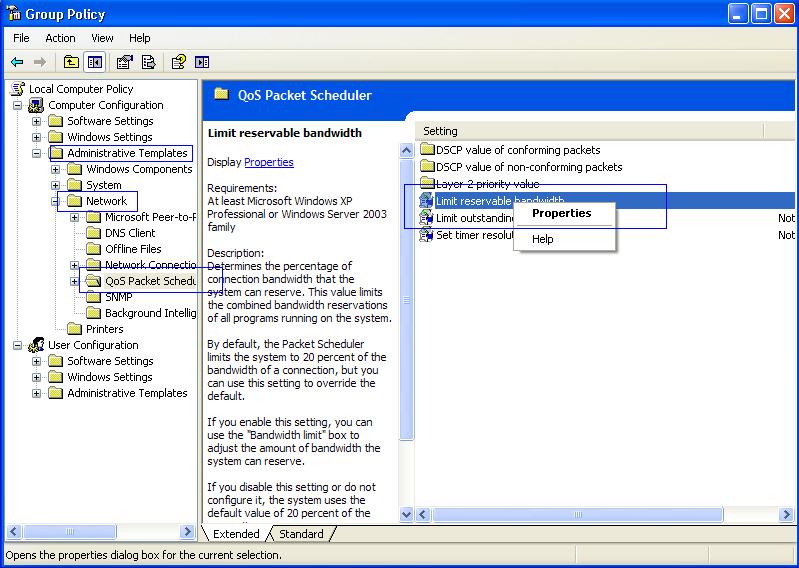
Task: Click the description pane vertical scrollbar thumb
Action: click(406, 300)
